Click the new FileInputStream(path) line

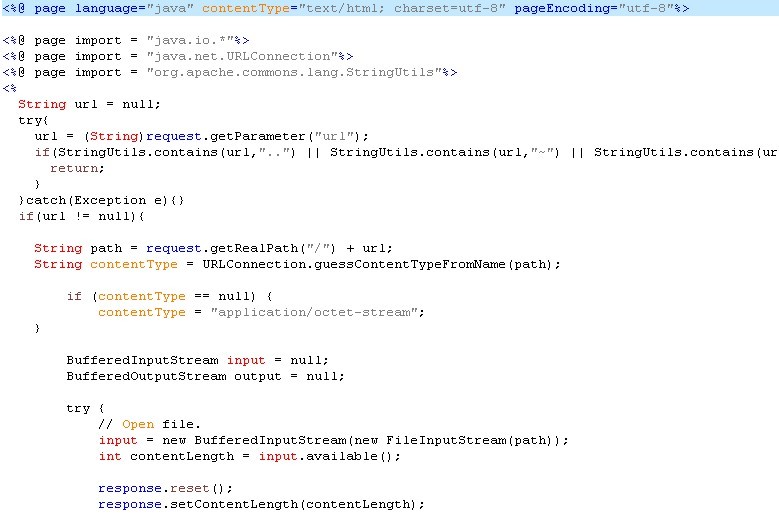click(x=333, y=441)
